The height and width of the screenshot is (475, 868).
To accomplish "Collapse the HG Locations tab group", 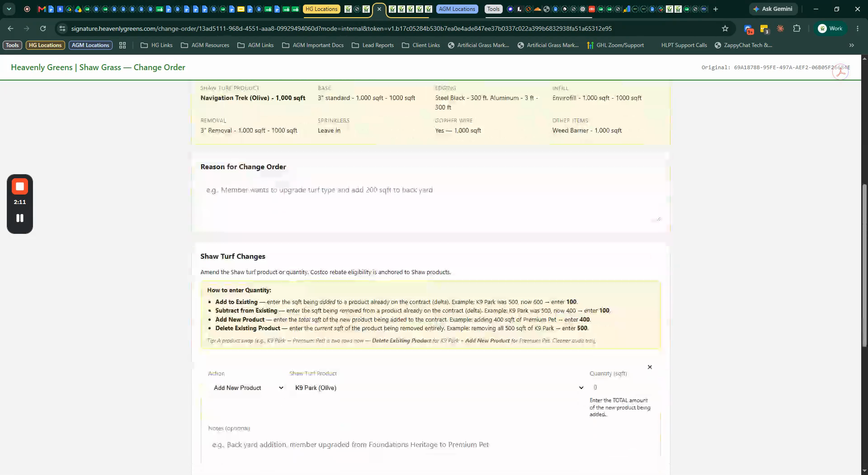I will [x=321, y=9].
